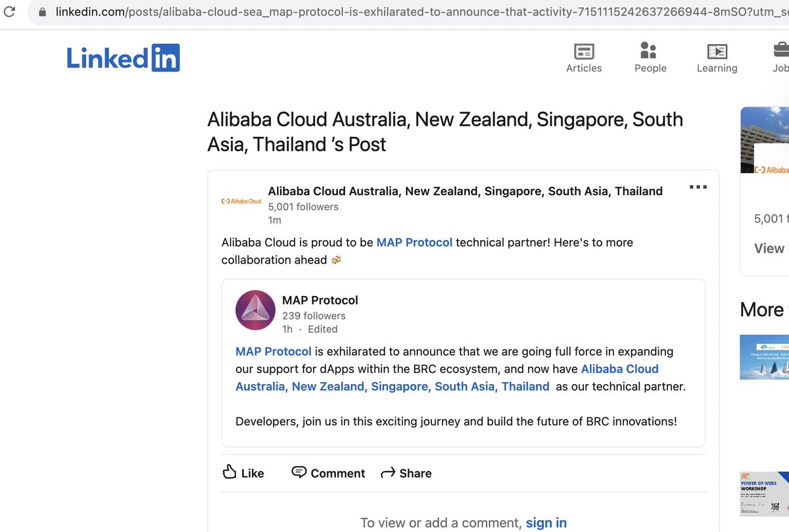Click the padlock icon in address bar

[43, 12]
